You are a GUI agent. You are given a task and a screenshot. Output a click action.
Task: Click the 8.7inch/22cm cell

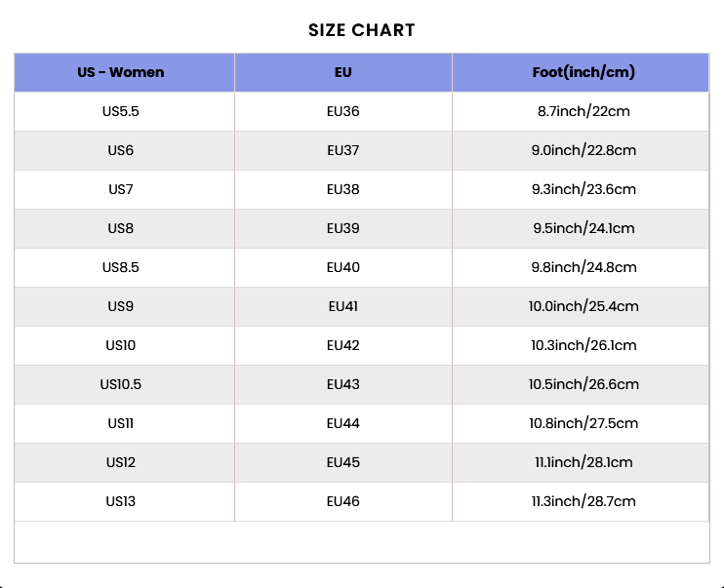point(583,111)
